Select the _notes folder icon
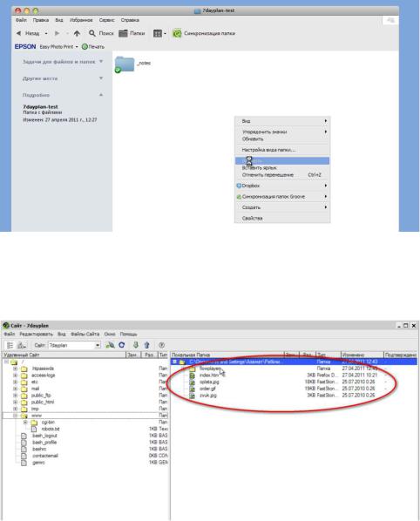The image size is (420, 521). tap(125, 64)
